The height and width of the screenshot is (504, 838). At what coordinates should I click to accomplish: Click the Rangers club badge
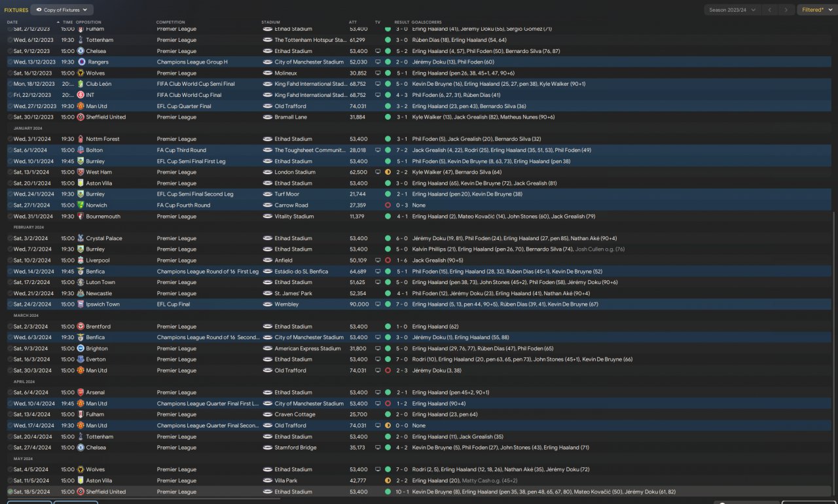pyautogui.click(x=81, y=62)
